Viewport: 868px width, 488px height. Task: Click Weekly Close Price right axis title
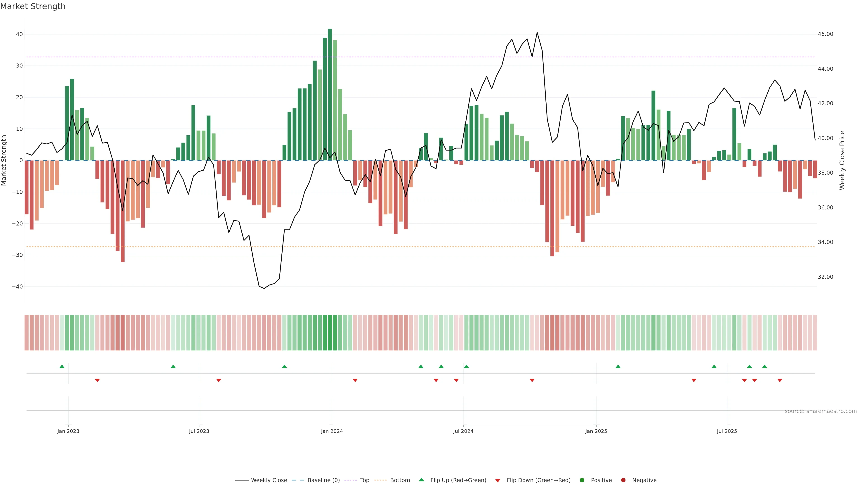click(x=842, y=160)
